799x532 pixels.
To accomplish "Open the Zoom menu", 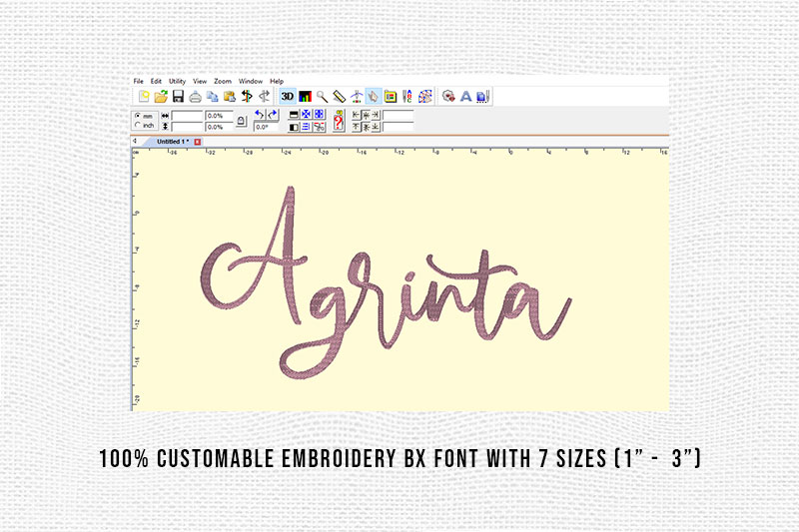I will tap(223, 81).
